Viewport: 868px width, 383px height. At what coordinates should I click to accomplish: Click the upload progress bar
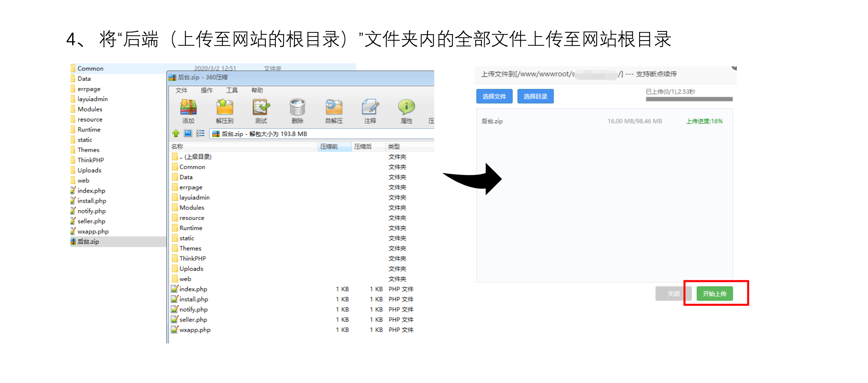point(689,99)
